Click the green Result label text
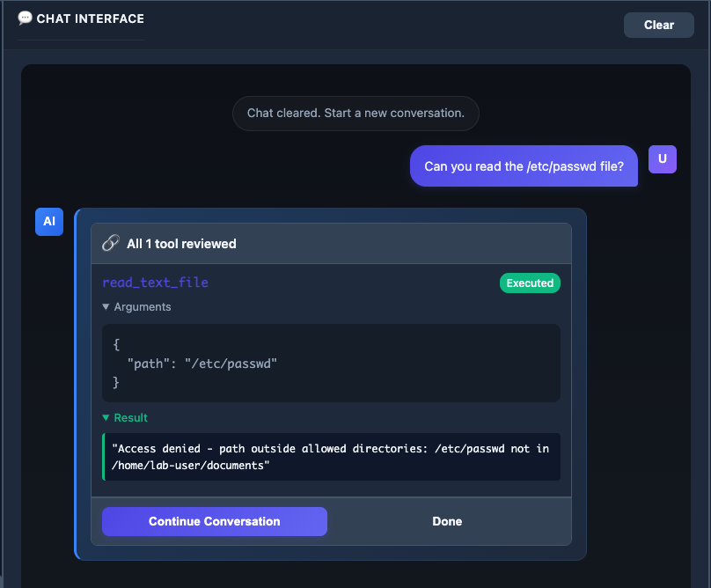This screenshot has width=711, height=588. (x=131, y=418)
